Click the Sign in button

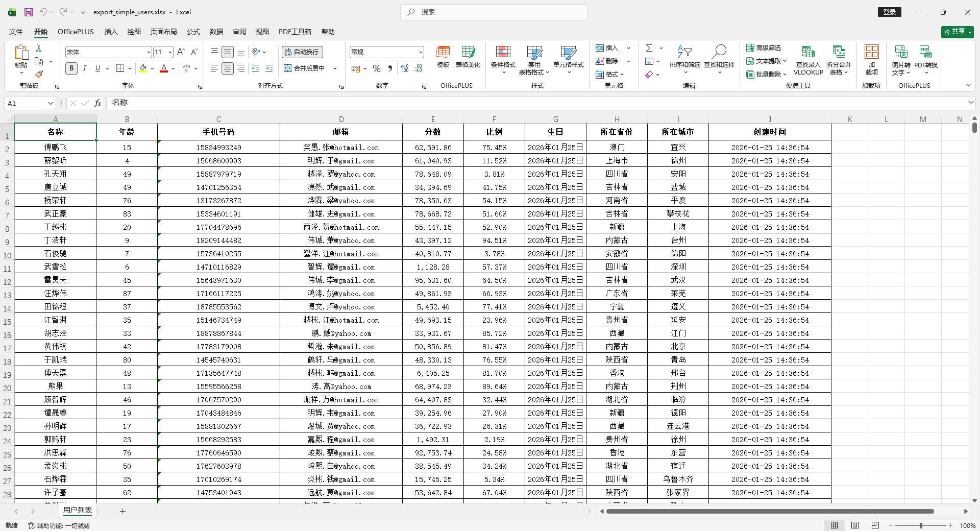[x=889, y=12]
